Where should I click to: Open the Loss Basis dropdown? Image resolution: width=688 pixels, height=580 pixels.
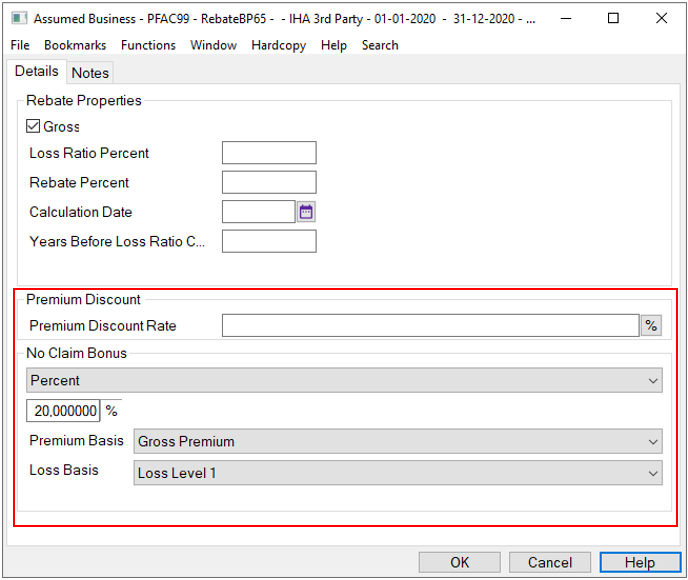pos(397,473)
